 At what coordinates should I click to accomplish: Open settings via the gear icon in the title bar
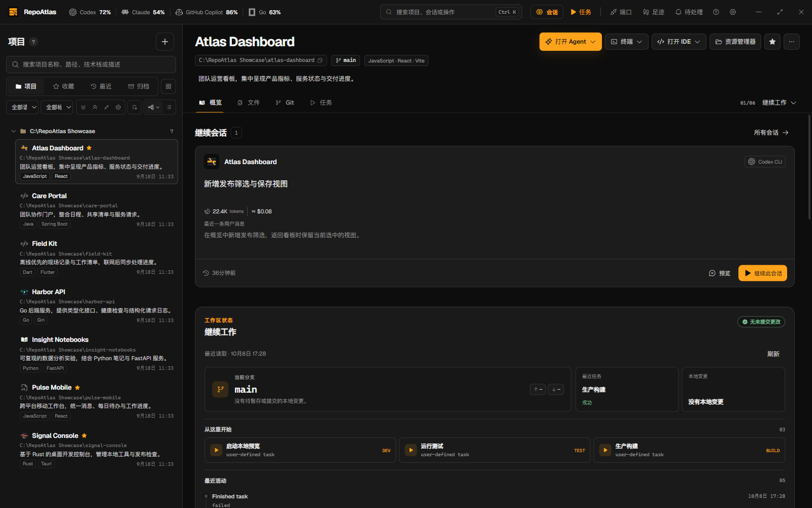pyautogui.click(x=733, y=12)
